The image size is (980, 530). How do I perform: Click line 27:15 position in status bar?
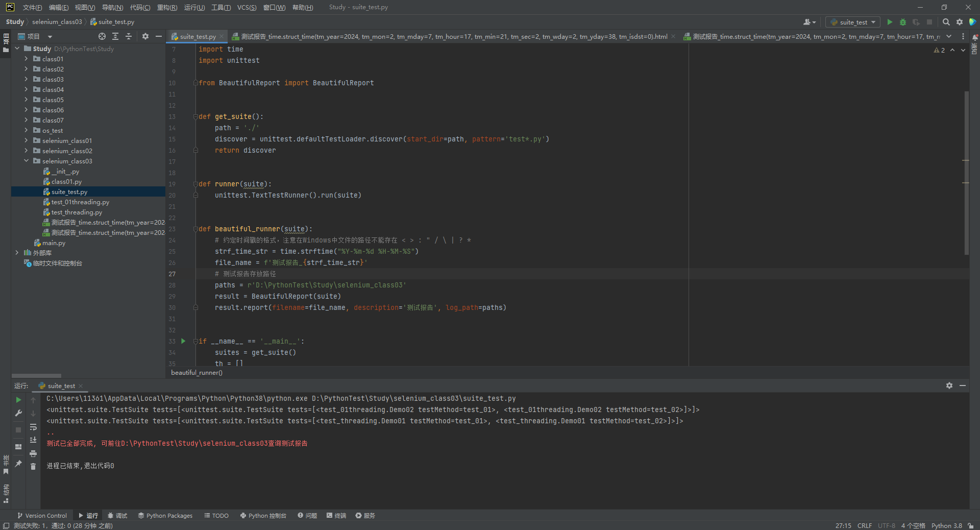click(843, 525)
